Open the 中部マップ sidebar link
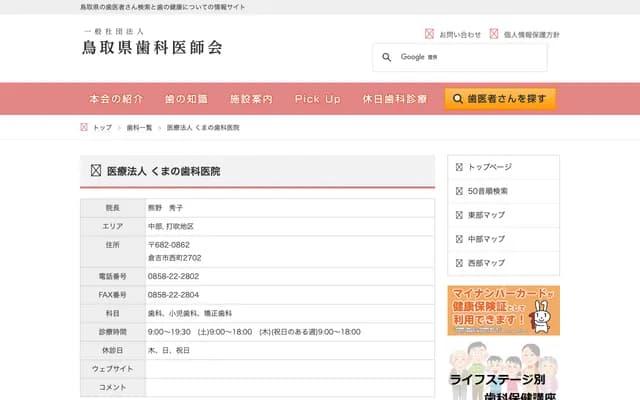This screenshot has height=400, width=640. click(486, 239)
